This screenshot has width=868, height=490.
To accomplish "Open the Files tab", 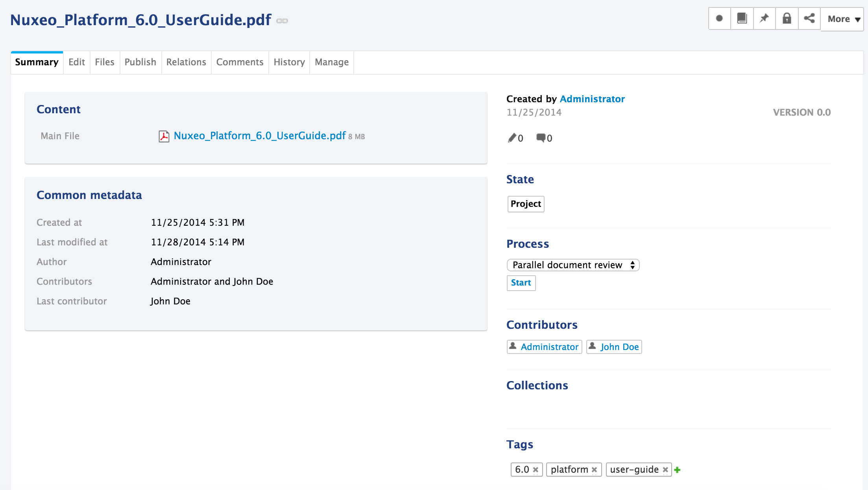I will coord(105,62).
